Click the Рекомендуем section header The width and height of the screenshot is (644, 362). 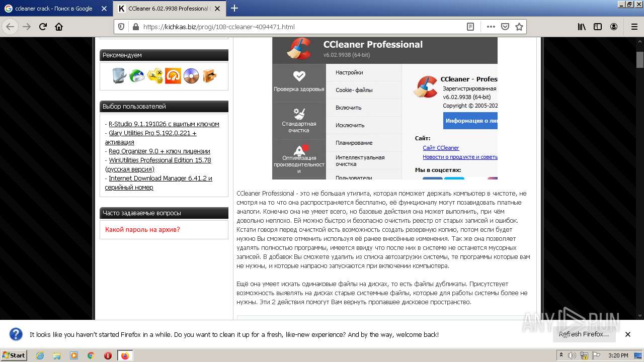(164, 55)
